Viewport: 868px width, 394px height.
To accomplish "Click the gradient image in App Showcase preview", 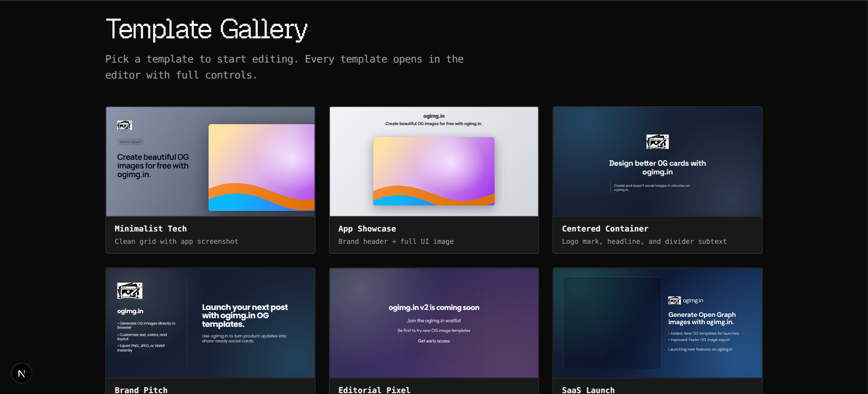I will point(434,171).
